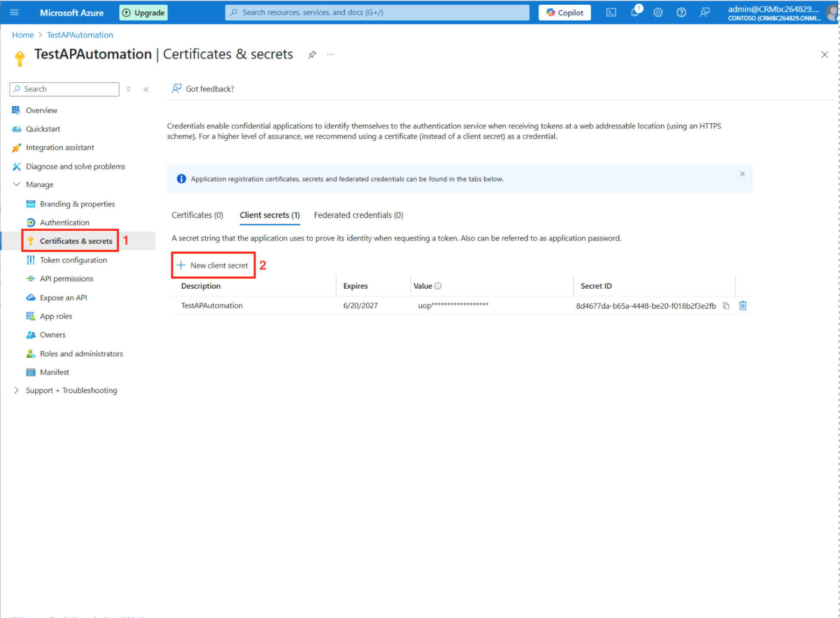This screenshot has width=840, height=618.
Task: Click the Secret ID column header
Action: click(x=596, y=286)
